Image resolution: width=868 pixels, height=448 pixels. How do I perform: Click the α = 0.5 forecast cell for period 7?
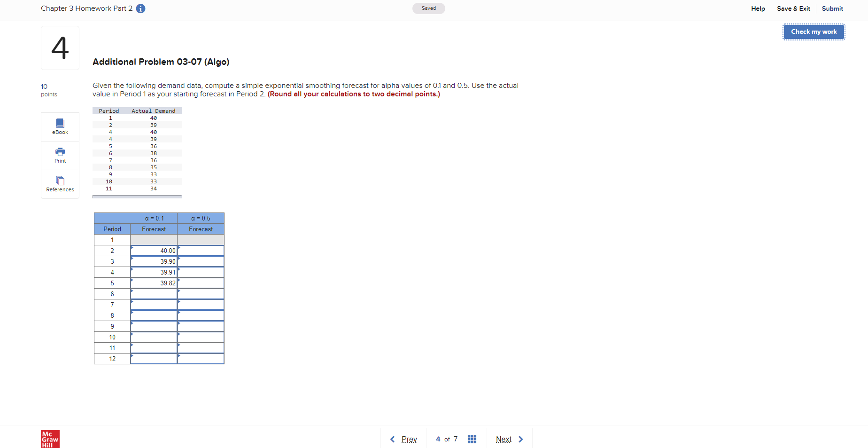(201, 305)
